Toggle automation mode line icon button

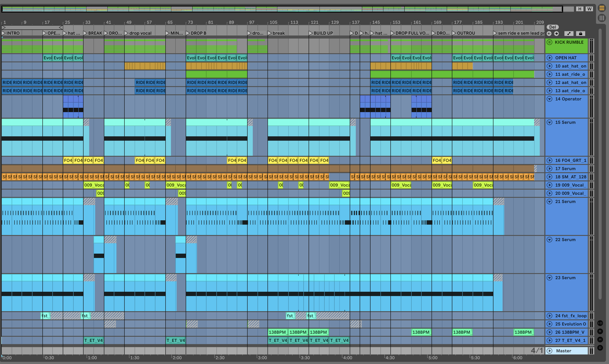569,34
